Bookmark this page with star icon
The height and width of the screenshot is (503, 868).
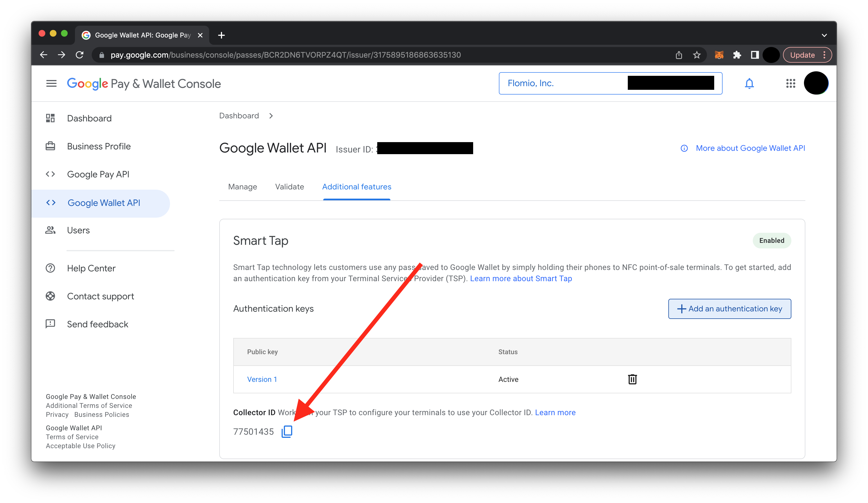697,55
